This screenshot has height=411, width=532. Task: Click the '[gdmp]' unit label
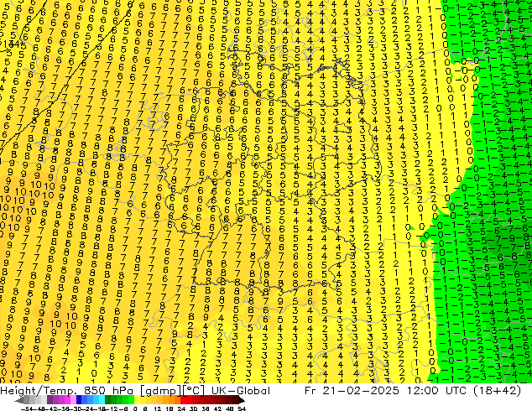[x=161, y=391]
